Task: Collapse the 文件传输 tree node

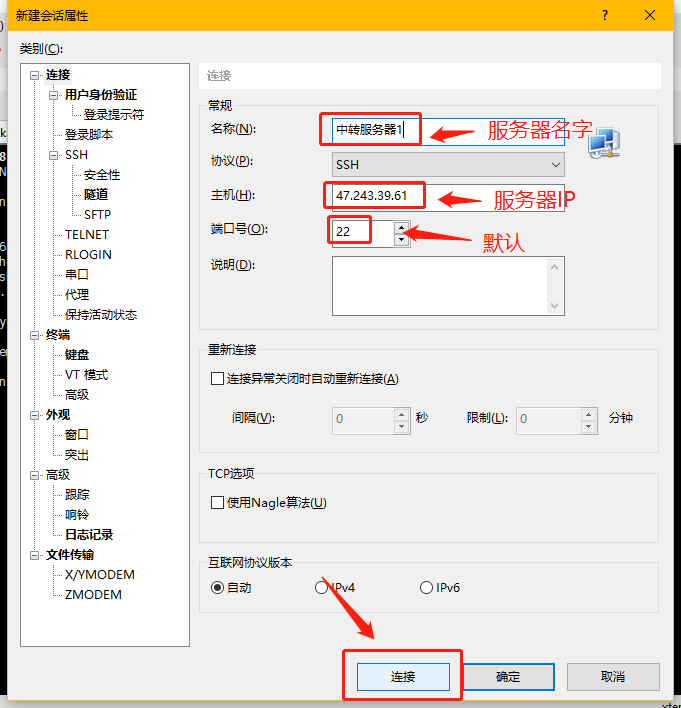Action: pyautogui.click(x=34, y=555)
